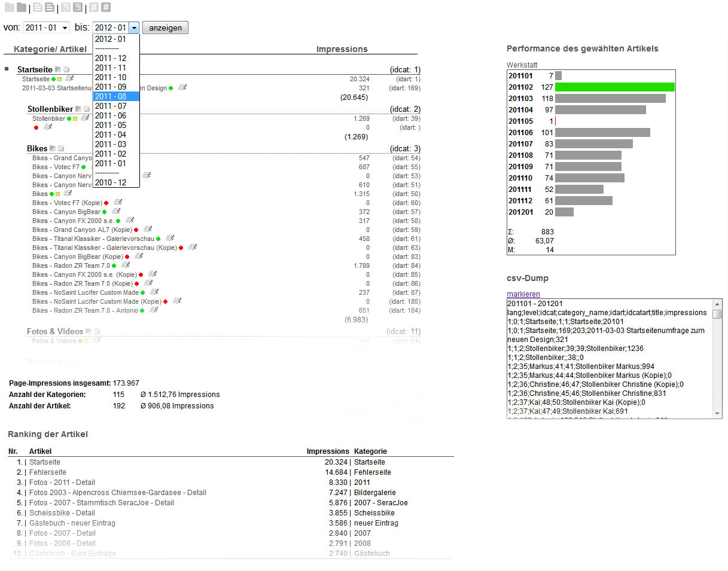Close the 'bis' dropdown via its arrow
728x571 pixels.
[x=134, y=28]
